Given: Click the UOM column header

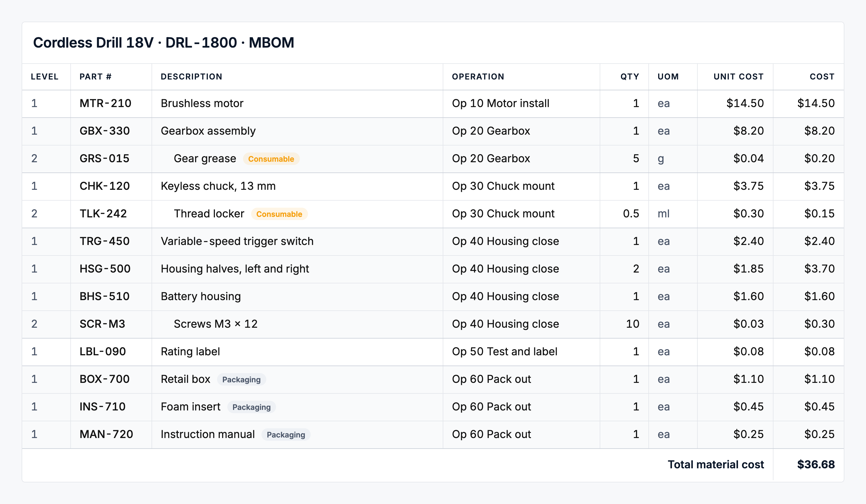Looking at the screenshot, I should [x=668, y=77].
